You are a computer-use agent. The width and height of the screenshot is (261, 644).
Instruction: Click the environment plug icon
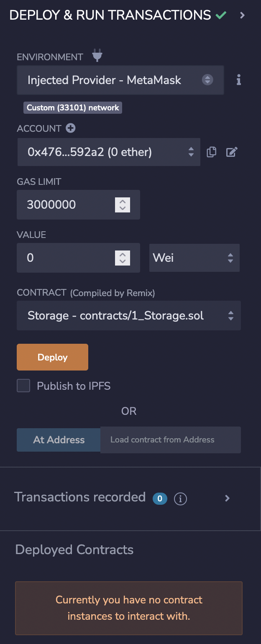coord(97,56)
